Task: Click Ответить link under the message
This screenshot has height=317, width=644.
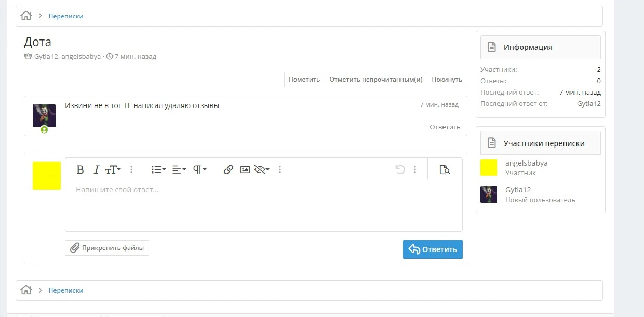Action: (x=445, y=127)
